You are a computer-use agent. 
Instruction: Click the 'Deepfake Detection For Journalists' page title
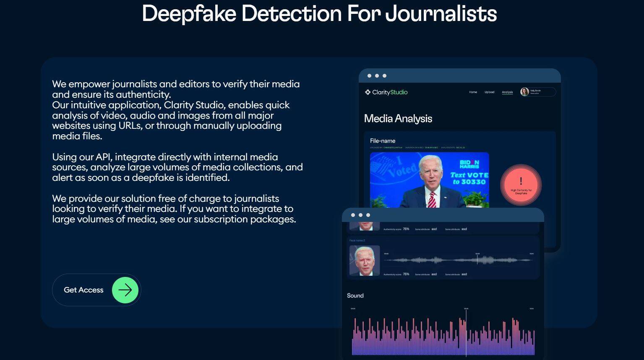[x=319, y=13]
